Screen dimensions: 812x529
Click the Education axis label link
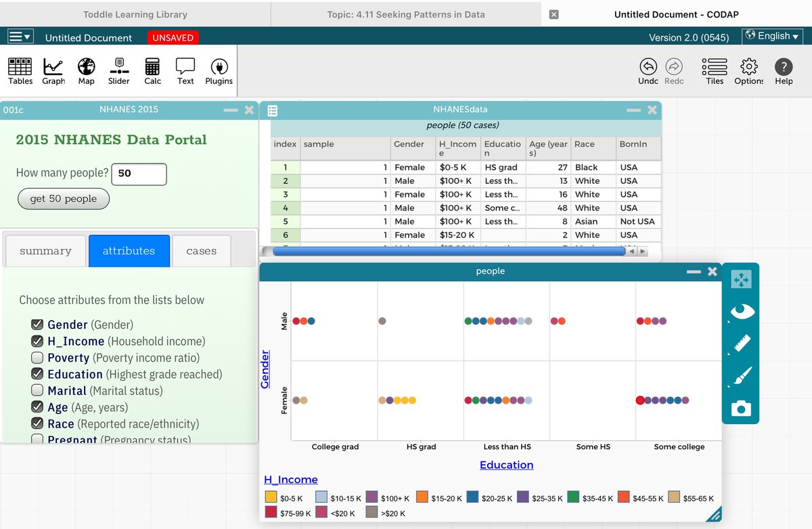pyautogui.click(x=507, y=465)
